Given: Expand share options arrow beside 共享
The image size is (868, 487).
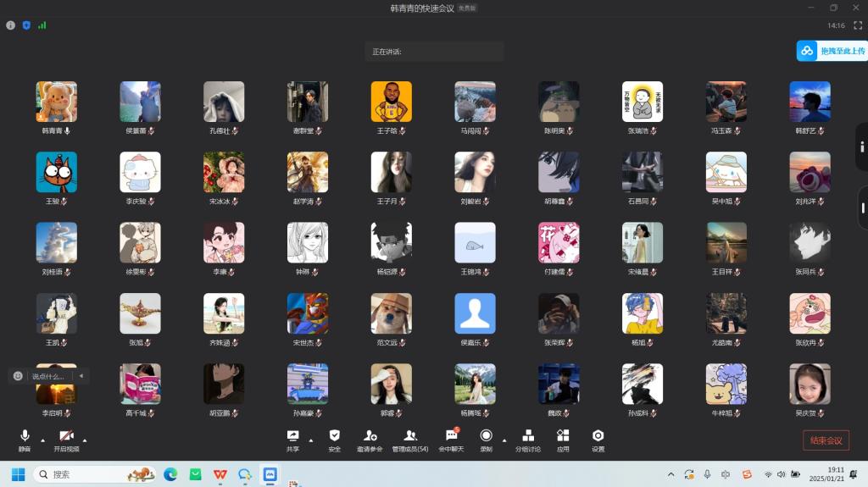Looking at the screenshot, I should click(x=310, y=440).
